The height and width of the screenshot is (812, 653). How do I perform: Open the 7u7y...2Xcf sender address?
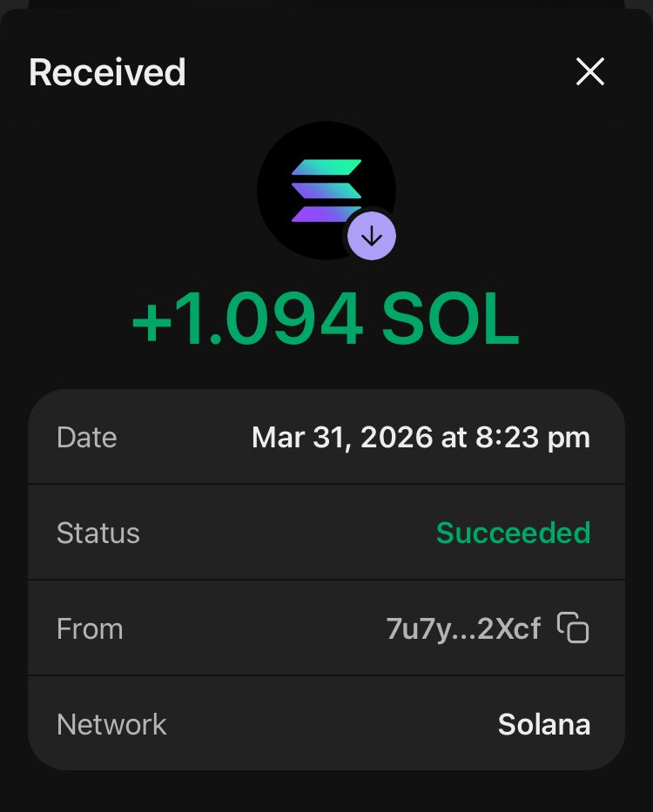click(463, 629)
